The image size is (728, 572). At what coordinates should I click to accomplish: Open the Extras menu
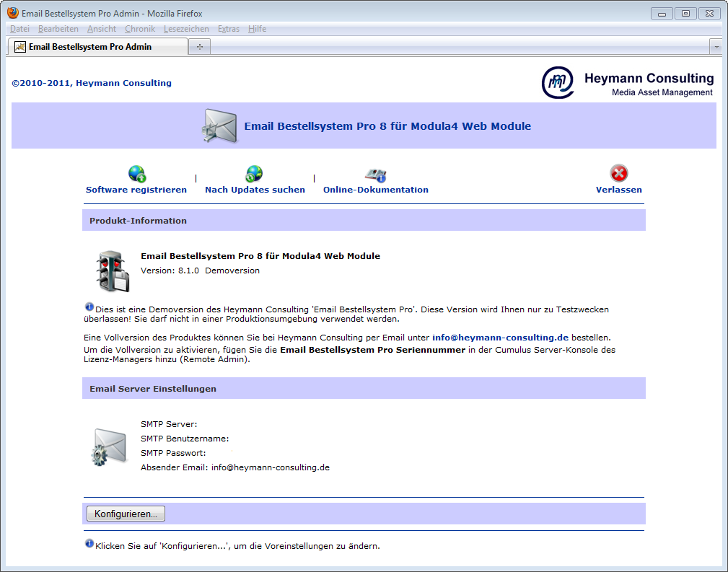point(229,29)
